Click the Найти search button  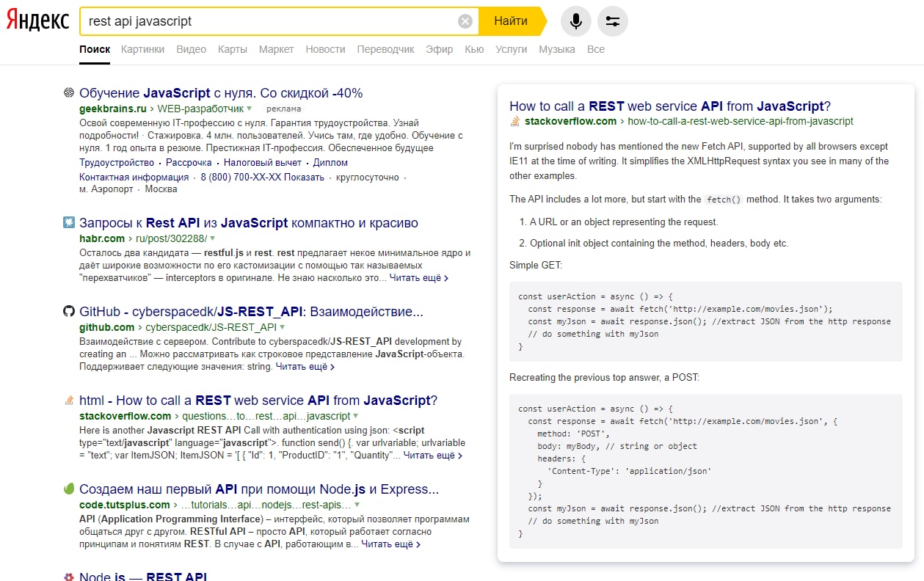coord(511,21)
